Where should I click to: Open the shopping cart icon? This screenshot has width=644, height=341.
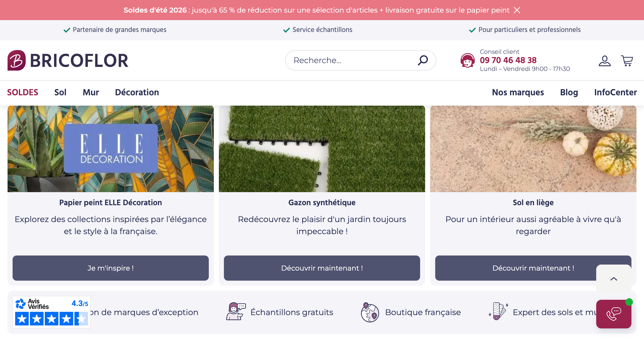click(627, 61)
